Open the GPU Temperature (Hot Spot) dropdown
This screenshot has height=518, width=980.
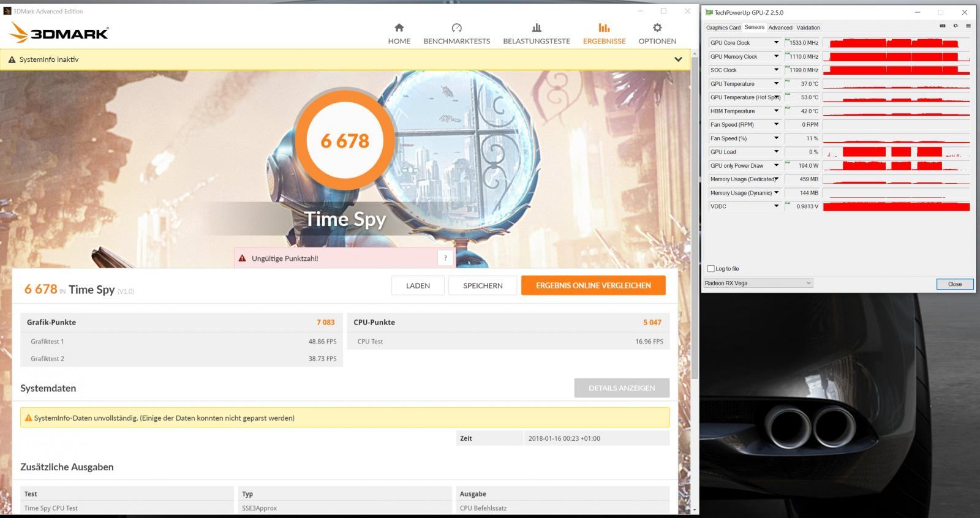[x=776, y=97]
